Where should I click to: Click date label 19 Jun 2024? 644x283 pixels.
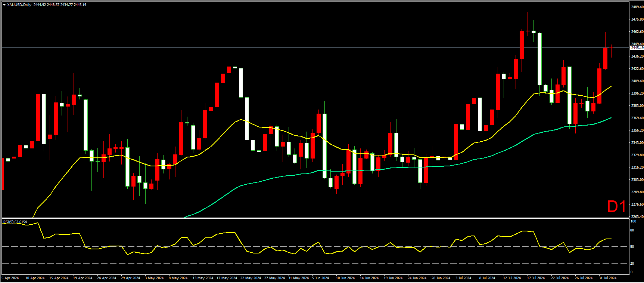click(x=393, y=278)
